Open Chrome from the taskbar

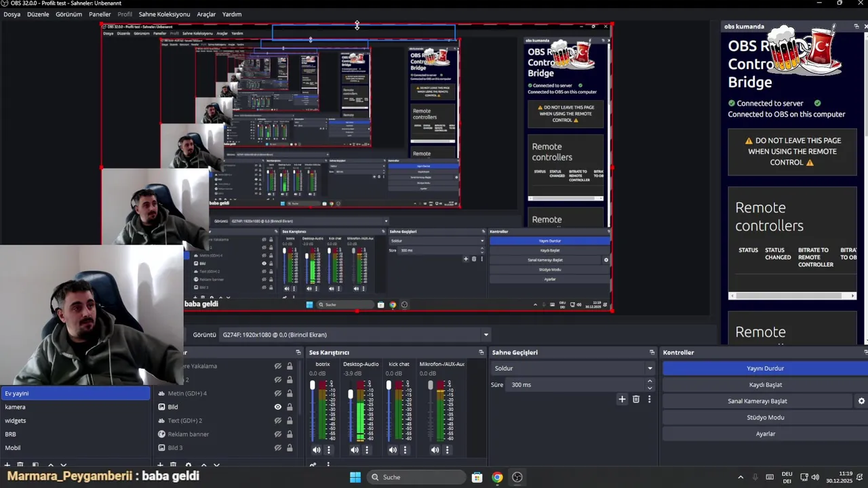point(497,477)
